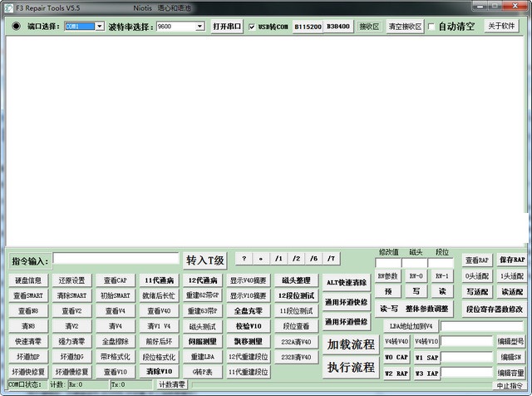Click the /1 level button
532x396 pixels.
point(278,259)
